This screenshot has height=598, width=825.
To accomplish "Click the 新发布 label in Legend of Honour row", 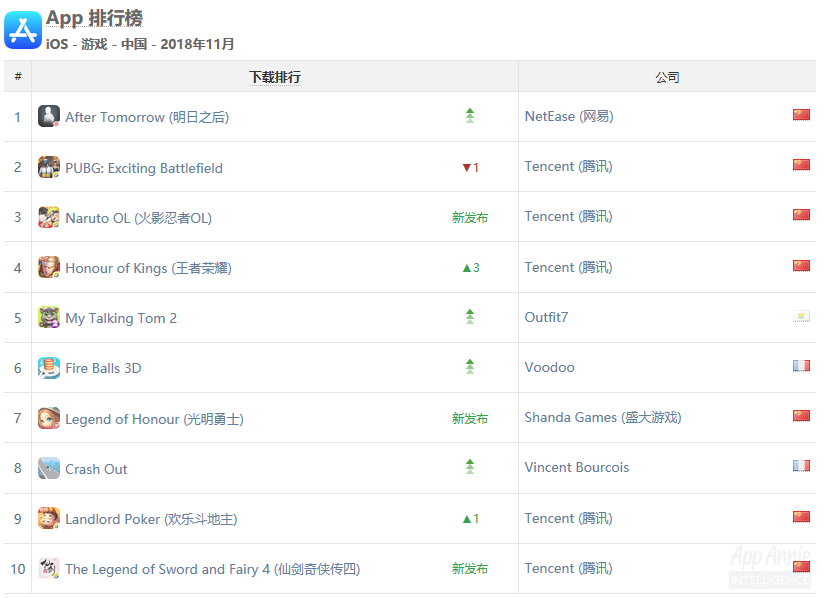I will coord(470,418).
